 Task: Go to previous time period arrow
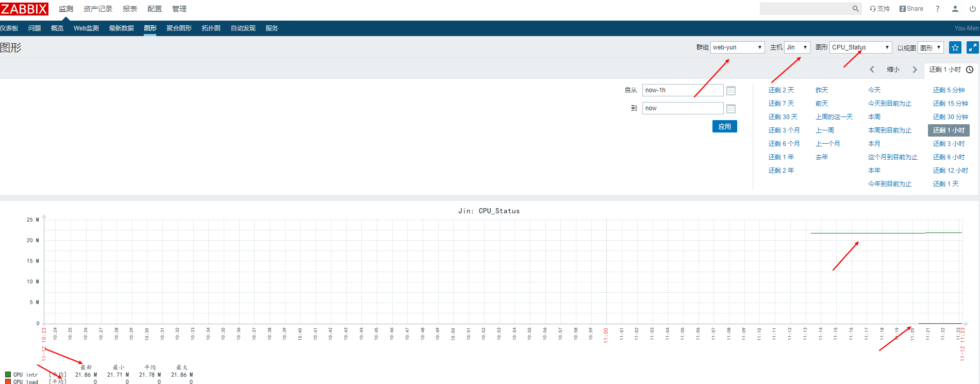(872, 70)
